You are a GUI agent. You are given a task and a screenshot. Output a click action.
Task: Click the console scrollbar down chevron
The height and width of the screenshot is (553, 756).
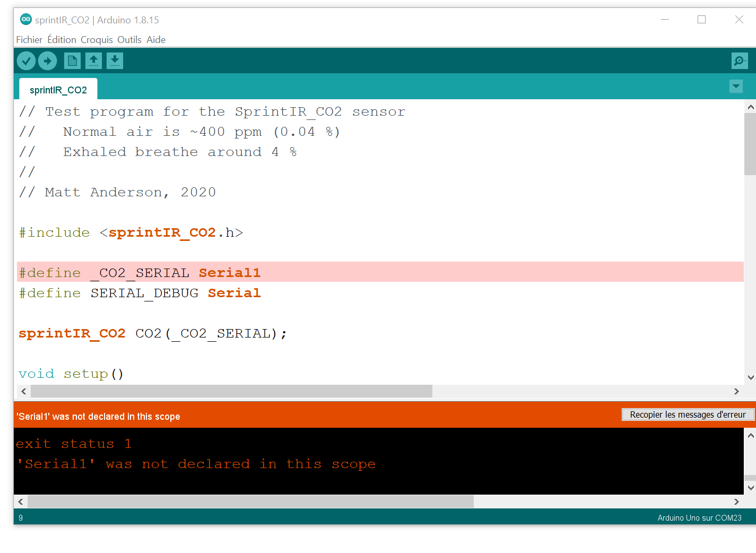[x=750, y=487]
